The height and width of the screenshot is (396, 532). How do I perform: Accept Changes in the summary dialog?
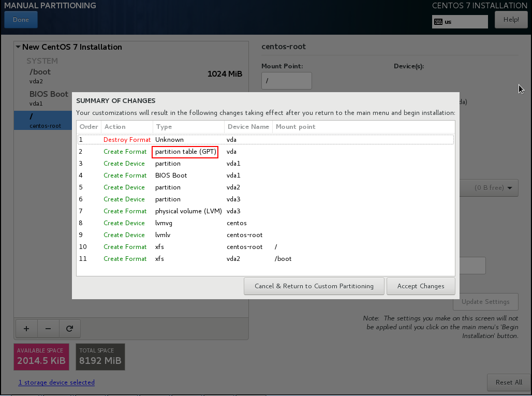click(x=421, y=286)
